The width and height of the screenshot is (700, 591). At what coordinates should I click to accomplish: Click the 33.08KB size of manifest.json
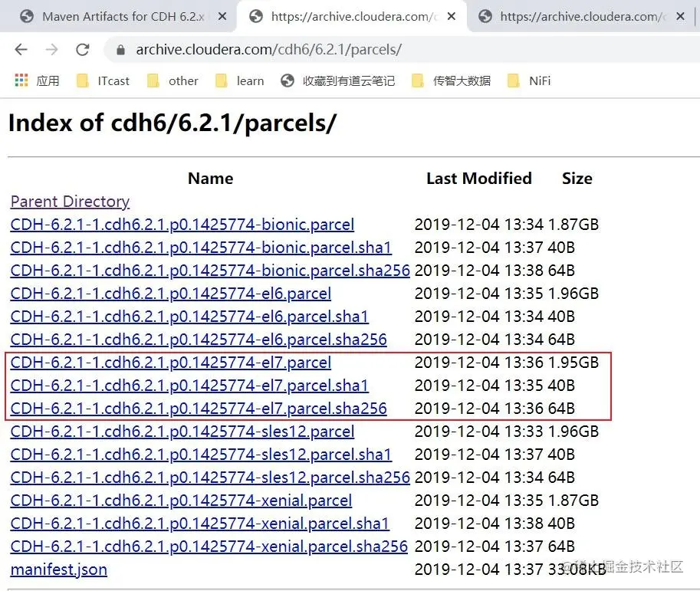point(577,570)
